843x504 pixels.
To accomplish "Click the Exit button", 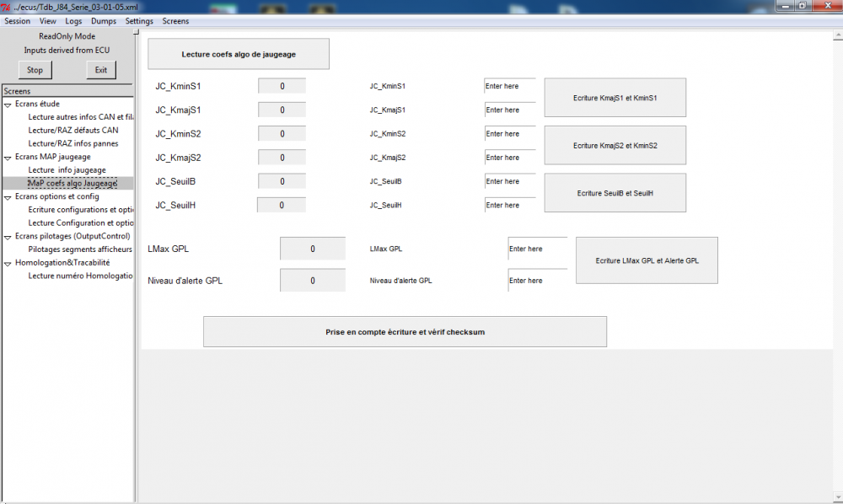I will 100,70.
